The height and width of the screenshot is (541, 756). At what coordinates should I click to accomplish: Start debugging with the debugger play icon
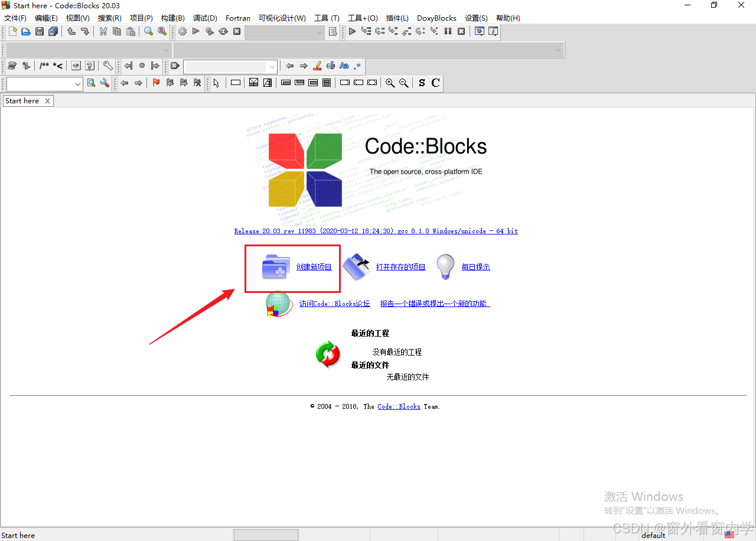(353, 32)
